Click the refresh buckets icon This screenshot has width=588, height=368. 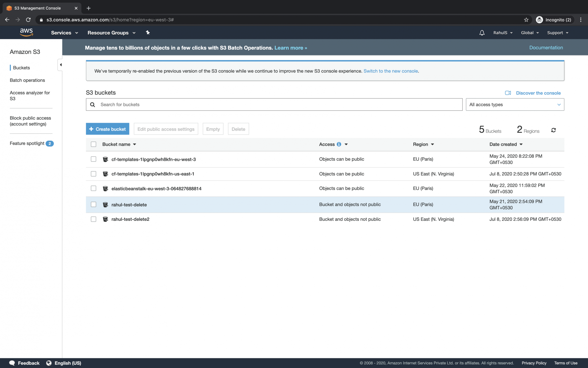click(x=554, y=130)
